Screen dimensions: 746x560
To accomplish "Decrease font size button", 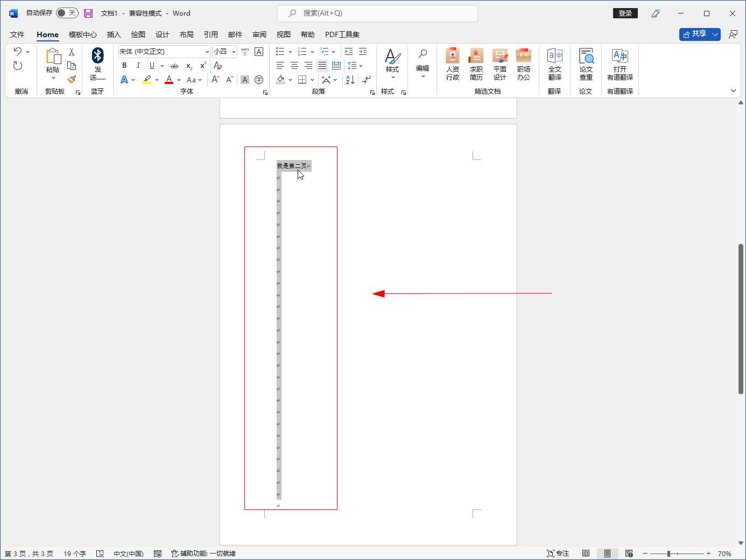I will pyautogui.click(x=229, y=80).
